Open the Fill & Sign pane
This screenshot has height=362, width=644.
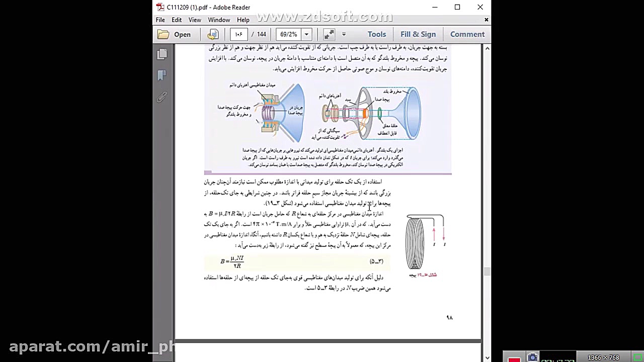click(x=418, y=34)
